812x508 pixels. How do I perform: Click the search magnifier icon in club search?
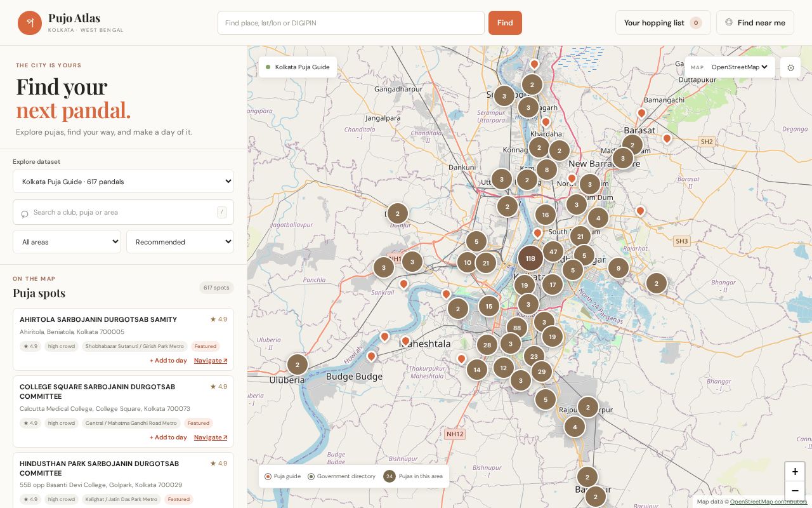[x=25, y=213]
